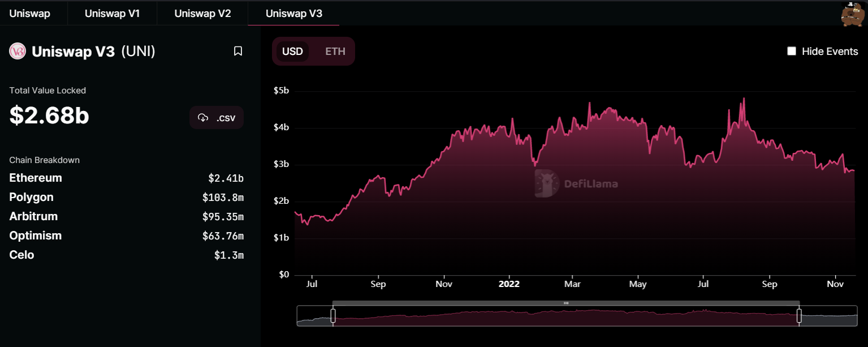Click the $2.41b Ethereum value

point(226,178)
